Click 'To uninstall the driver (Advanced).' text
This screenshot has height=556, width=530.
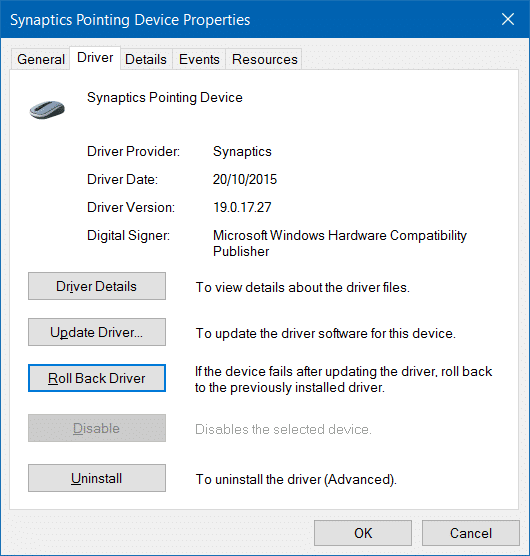296,479
